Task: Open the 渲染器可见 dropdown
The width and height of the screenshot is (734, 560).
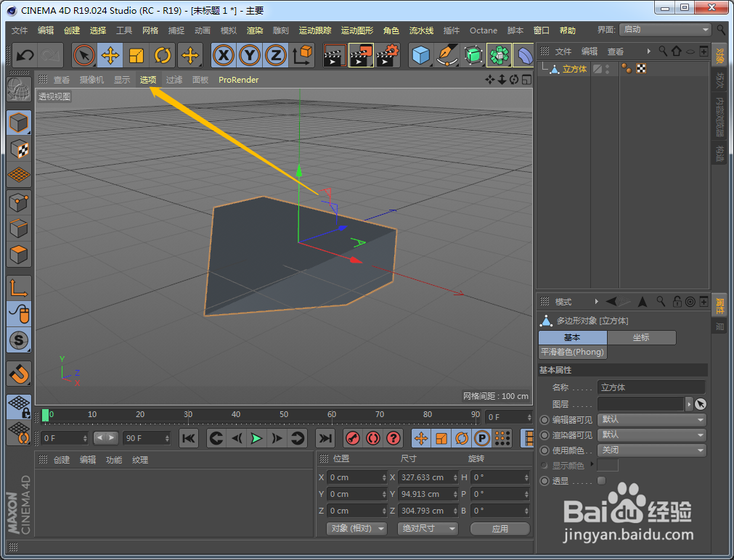Action: click(652, 435)
